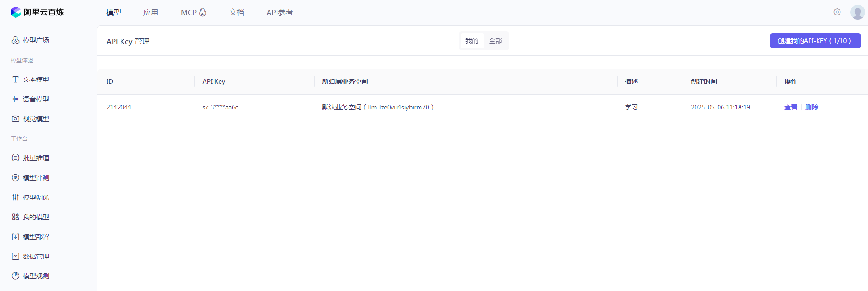Click 删除 link for key 2142044
Screen dimensions: 868x291
click(x=812, y=107)
